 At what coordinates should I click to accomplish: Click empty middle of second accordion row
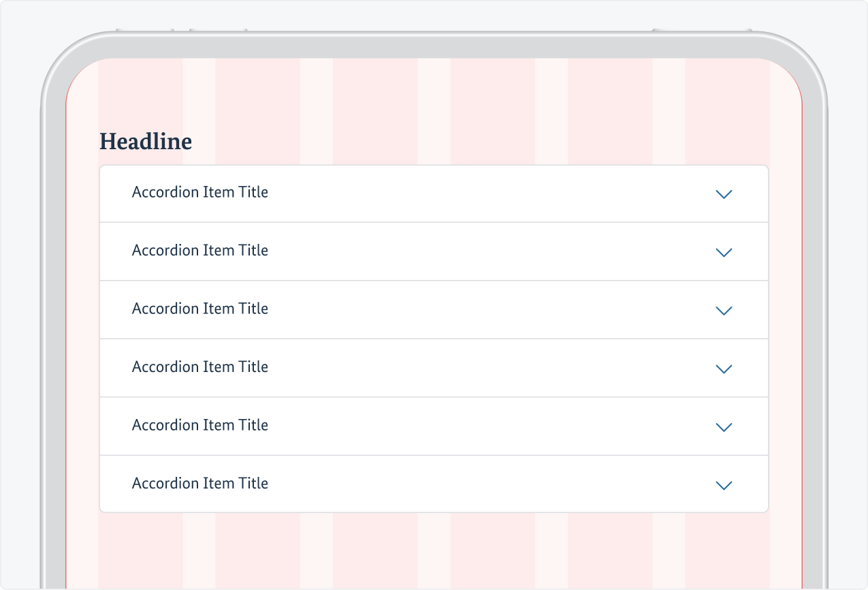[x=477, y=251]
